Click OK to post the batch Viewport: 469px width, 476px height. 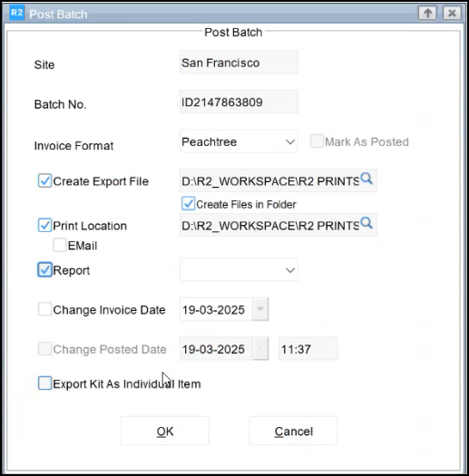tap(164, 431)
